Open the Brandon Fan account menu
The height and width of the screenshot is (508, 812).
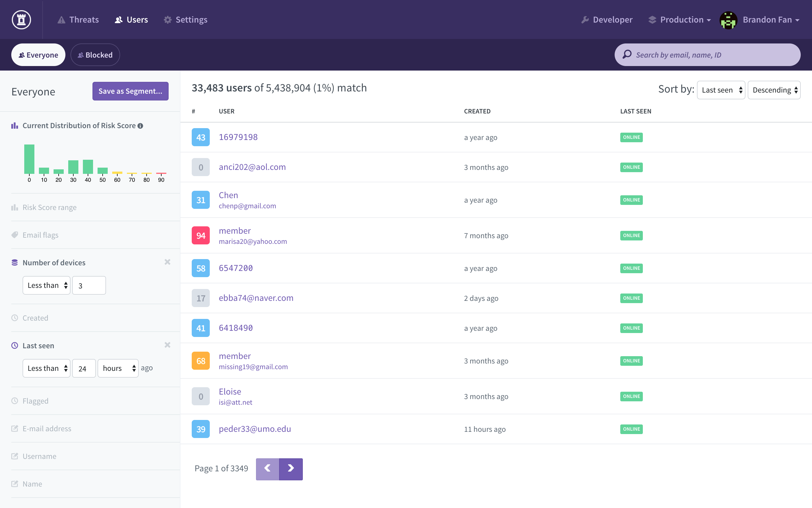[x=771, y=19]
